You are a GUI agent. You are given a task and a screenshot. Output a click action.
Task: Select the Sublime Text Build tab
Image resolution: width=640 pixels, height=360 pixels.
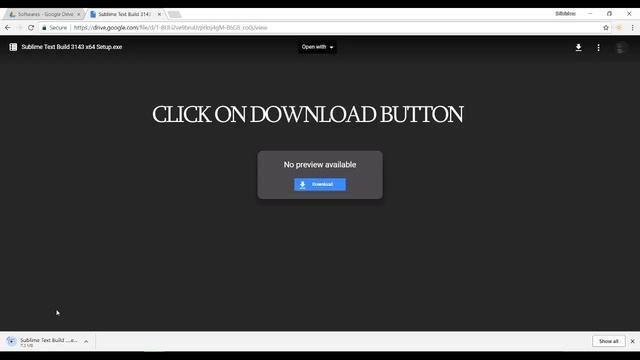124,14
